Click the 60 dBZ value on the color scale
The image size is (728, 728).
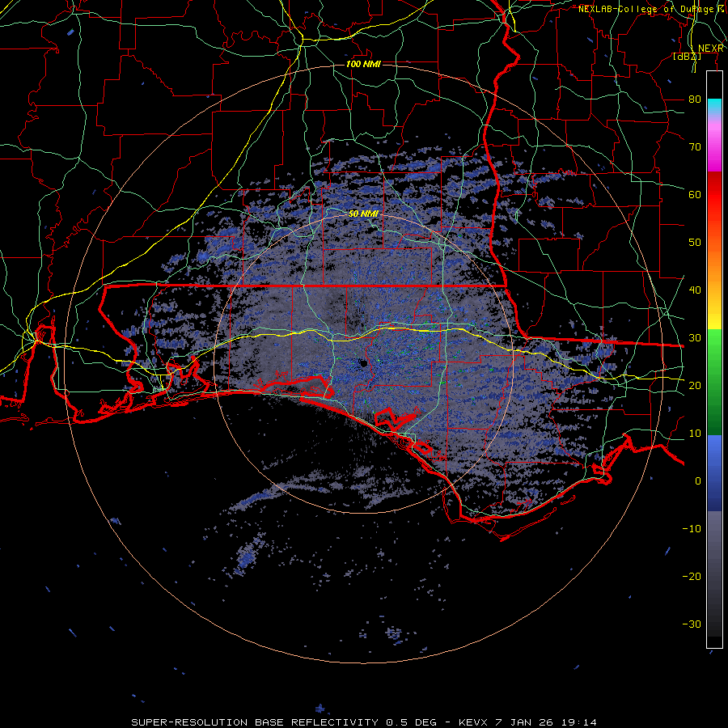click(695, 194)
